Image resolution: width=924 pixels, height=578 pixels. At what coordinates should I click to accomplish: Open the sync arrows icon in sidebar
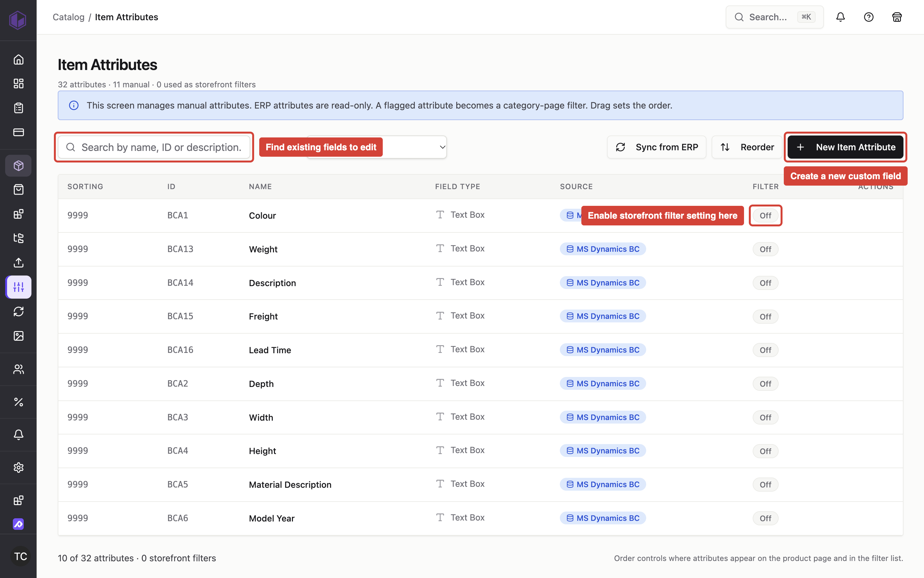[18, 311]
